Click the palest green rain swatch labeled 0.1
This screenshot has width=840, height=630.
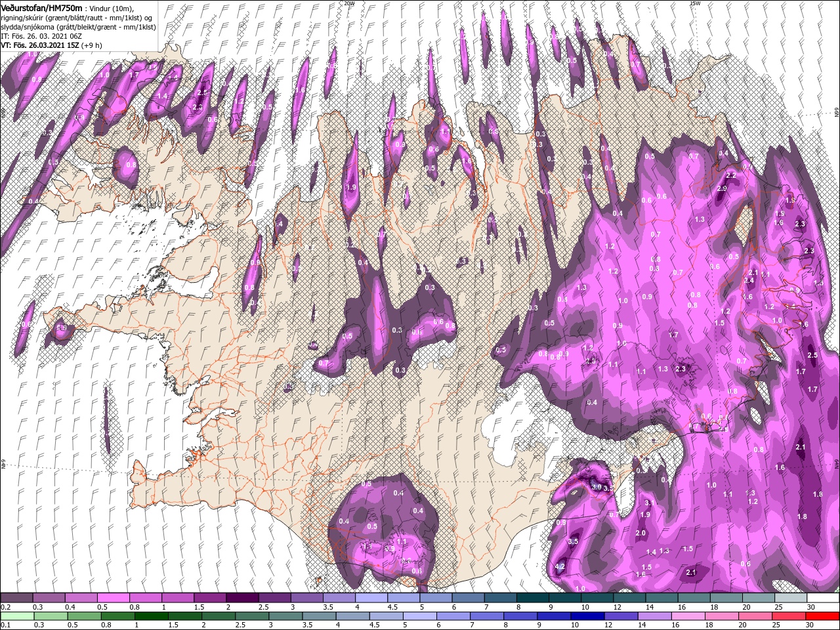pos(17,616)
